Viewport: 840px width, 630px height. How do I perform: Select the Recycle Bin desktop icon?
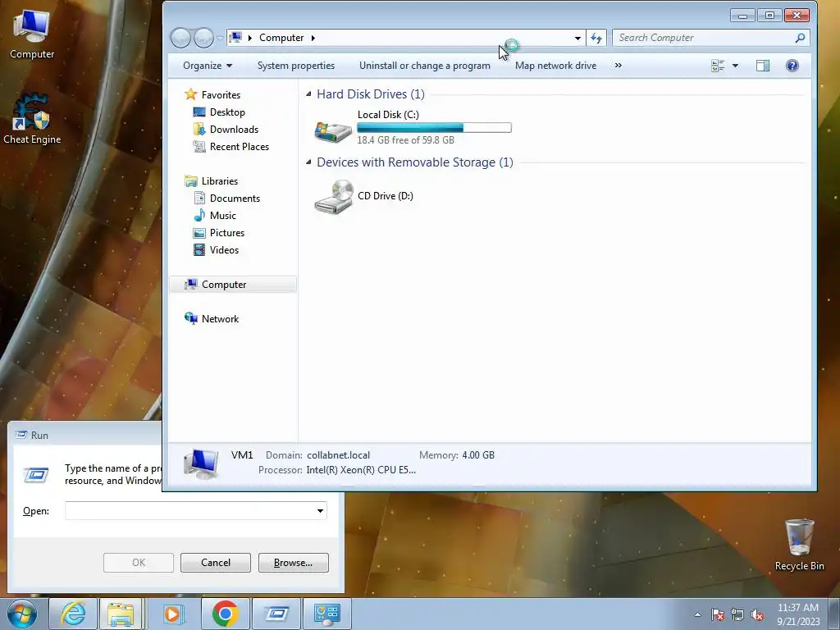pyautogui.click(x=799, y=546)
